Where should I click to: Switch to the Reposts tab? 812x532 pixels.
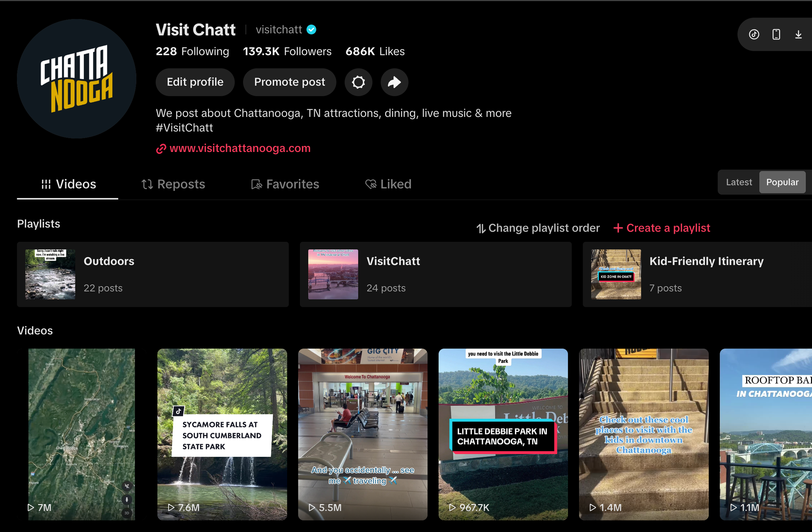[173, 184]
